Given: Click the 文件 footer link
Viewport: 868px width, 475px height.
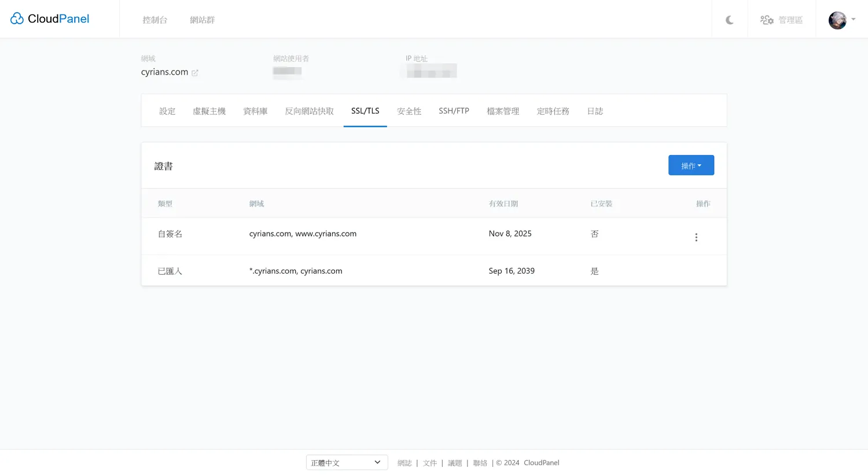Looking at the screenshot, I should click(x=429, y=463).
